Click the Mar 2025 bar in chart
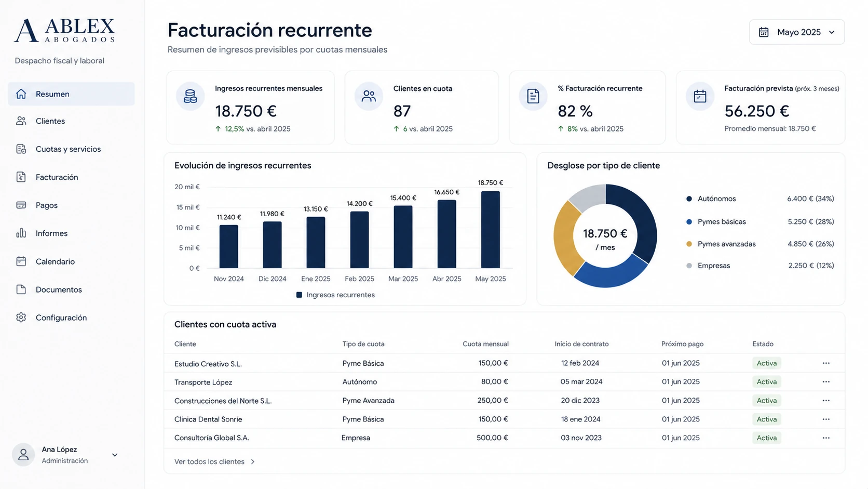The image size is (868, 489). point(403,237)
